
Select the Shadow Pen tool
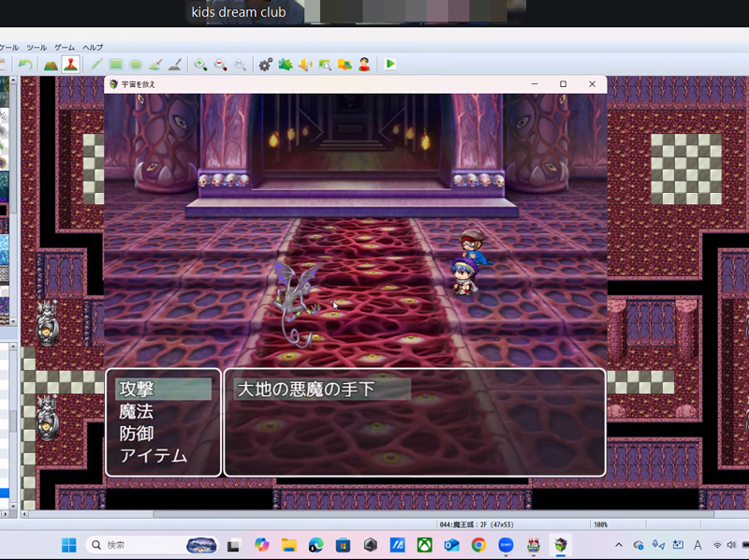[174, 64]
